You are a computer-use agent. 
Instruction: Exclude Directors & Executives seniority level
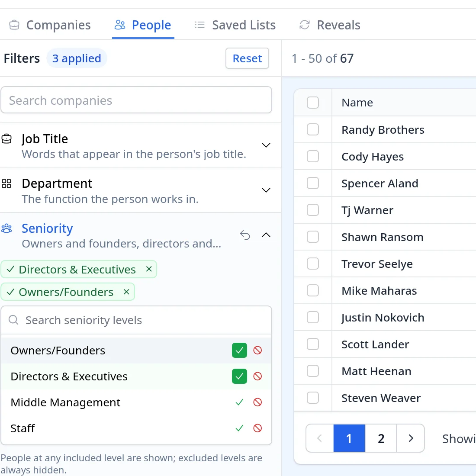[x=257, y=376]
